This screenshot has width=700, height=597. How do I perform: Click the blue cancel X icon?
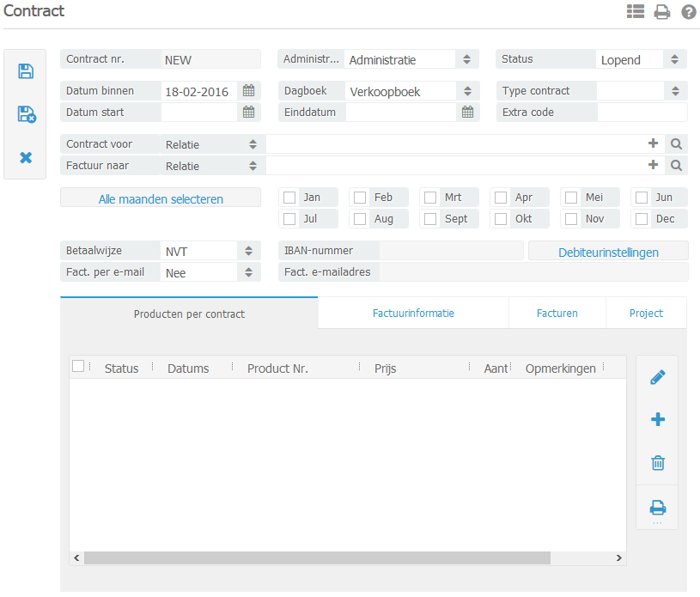point(26,158)
